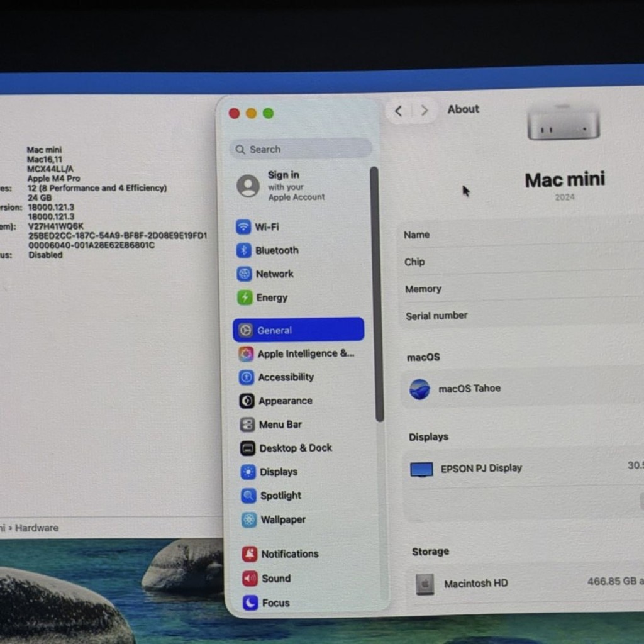The image size is (644, 644).
Task: Open the Accessibility icon
Action: point(247,377)
